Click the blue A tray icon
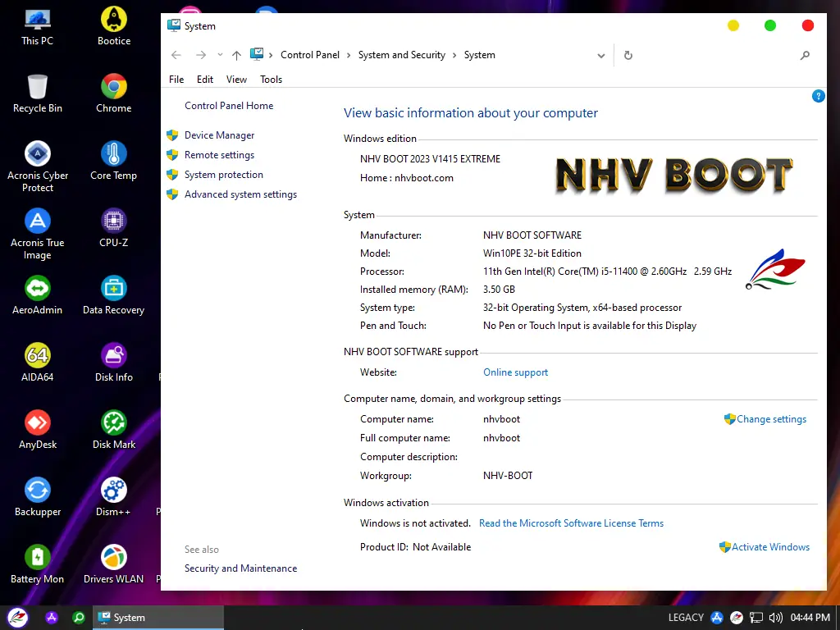 717,618
